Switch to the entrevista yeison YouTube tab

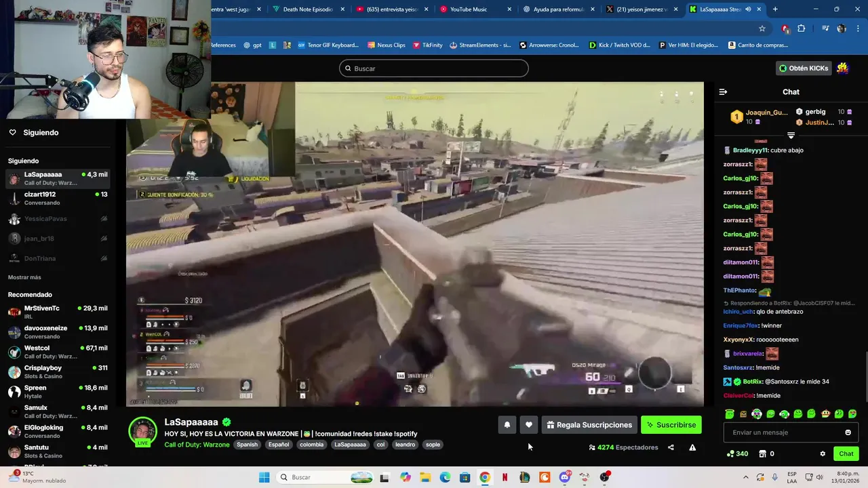pyautogui.click(x=391, y=9)
